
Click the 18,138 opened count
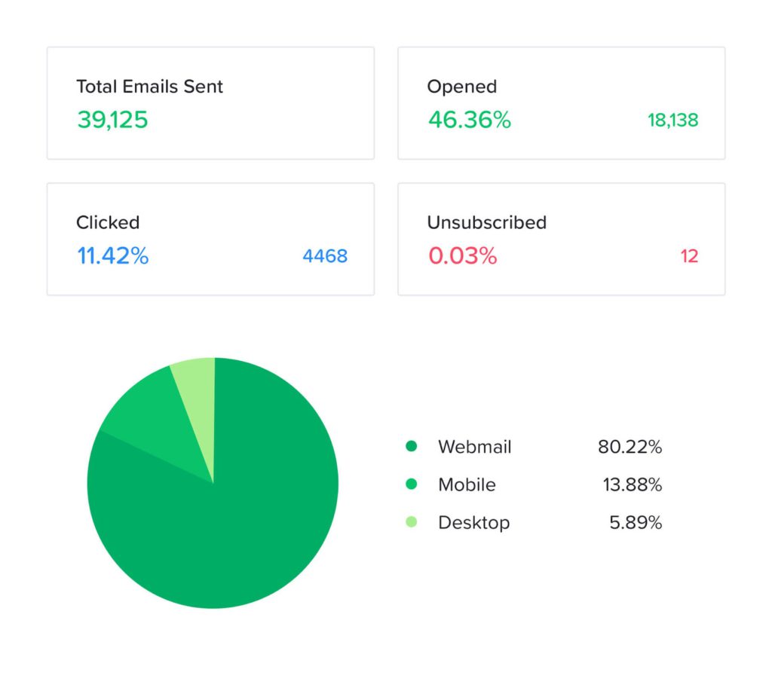[672, 120]
